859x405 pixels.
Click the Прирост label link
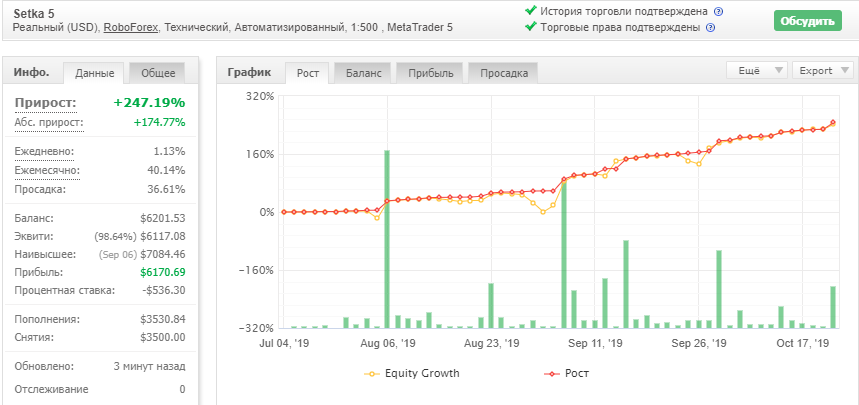[x=46, y=103]
